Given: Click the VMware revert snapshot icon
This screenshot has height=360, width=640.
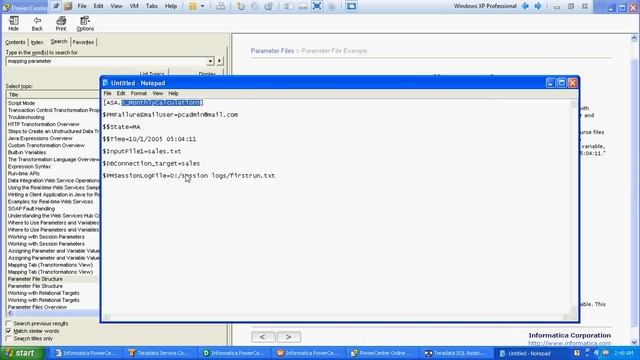Looking at the screenshot, I should (255, 6).
